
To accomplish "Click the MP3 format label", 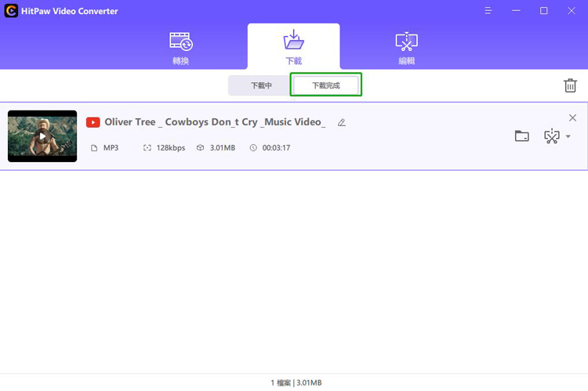I will tap(111, 148).
